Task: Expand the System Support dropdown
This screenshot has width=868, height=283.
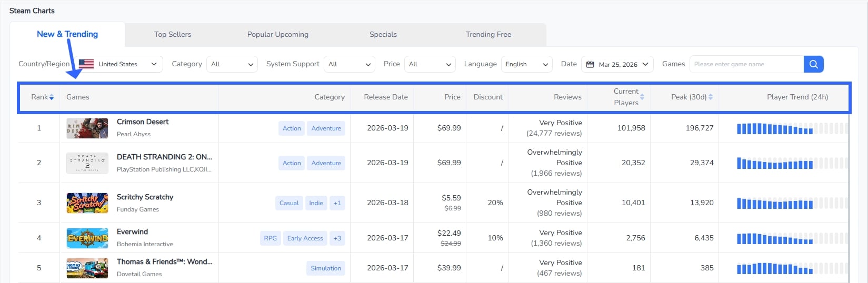Action: coord(350,64)
